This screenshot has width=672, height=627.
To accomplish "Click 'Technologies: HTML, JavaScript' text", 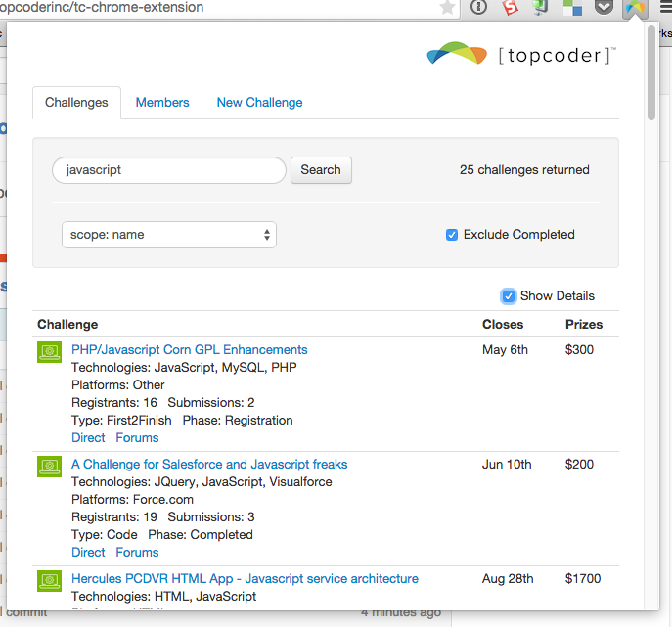I will (x=164, y=596).
